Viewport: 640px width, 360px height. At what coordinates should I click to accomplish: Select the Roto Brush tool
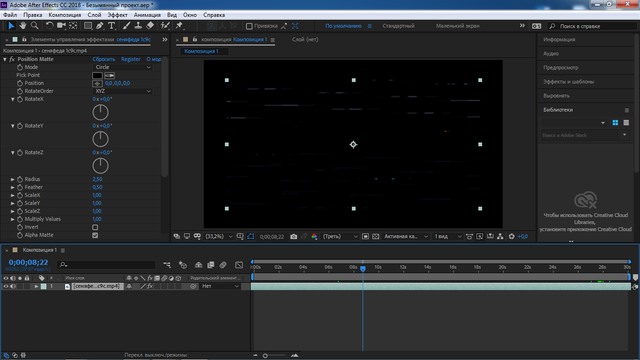165,26
